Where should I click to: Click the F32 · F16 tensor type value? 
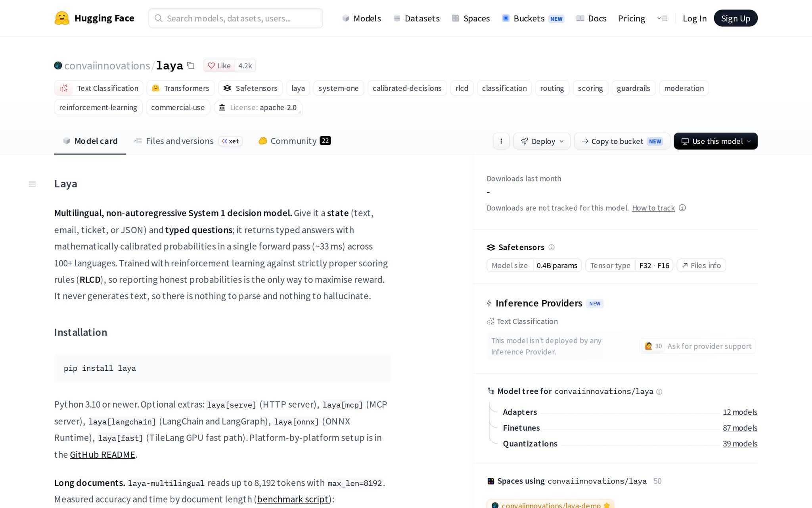[654, 266]
